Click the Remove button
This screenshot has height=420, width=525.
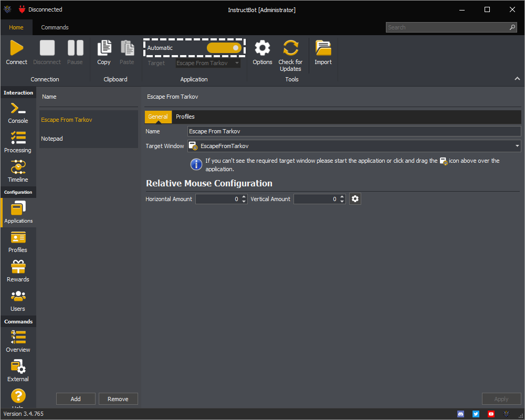[x=118, y=399]
